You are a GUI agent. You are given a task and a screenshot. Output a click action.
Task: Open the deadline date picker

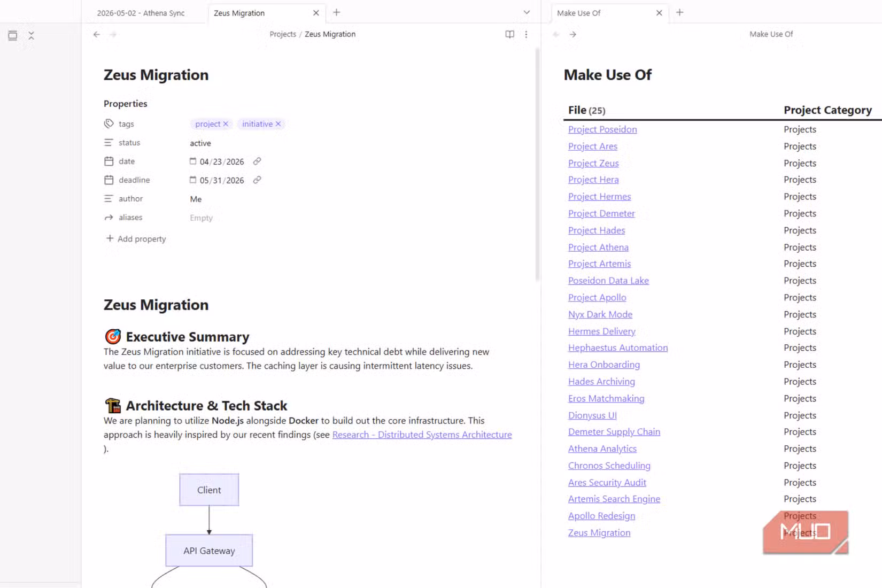tap(193, 180)
